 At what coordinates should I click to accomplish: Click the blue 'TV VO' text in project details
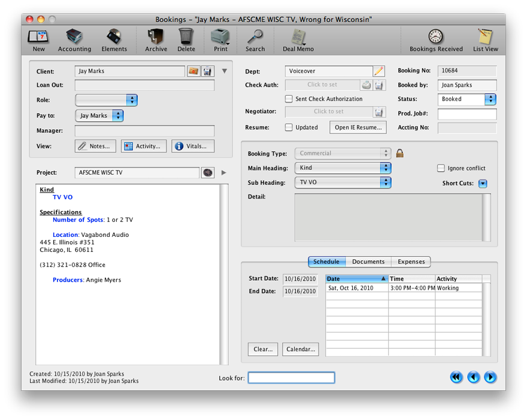[x=62, y=197]
